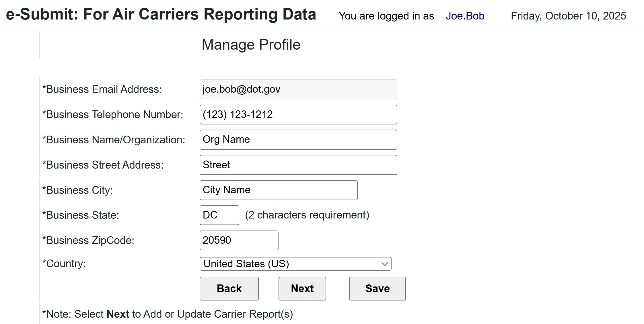Image resolution: width=644 pixels, height=324 pixels.
Task: Open the Joe.Bob user profile link
Action: coord(465,16)
